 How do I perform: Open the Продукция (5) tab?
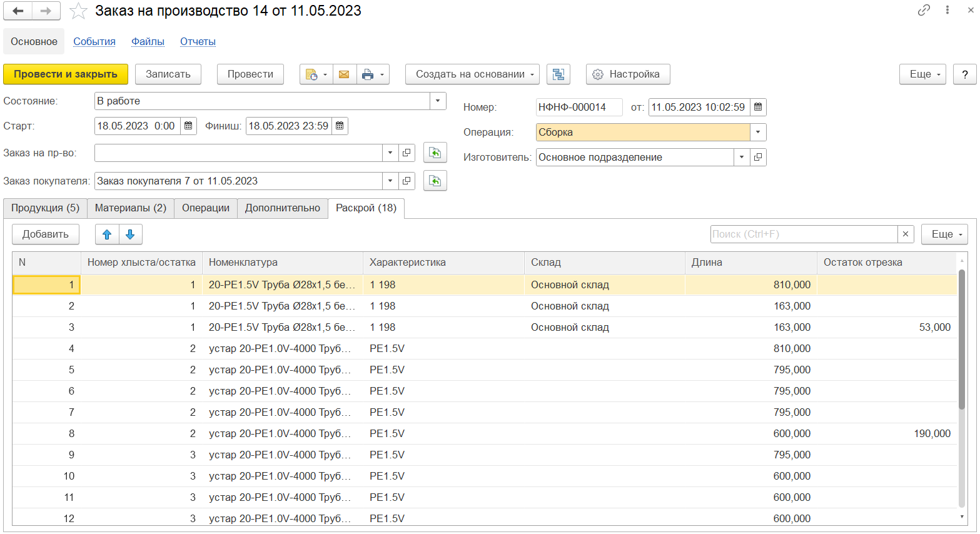click(45, 208)
